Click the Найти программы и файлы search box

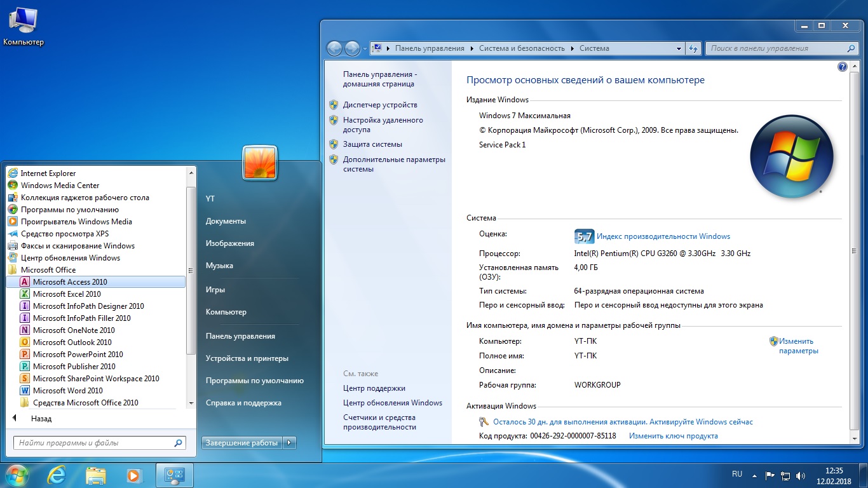coord(93,443)
